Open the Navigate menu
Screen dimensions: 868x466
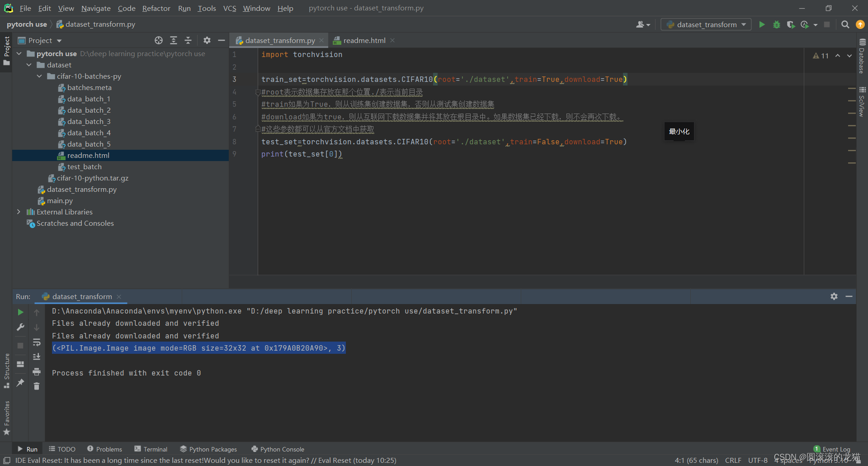(x=96, y=8)
